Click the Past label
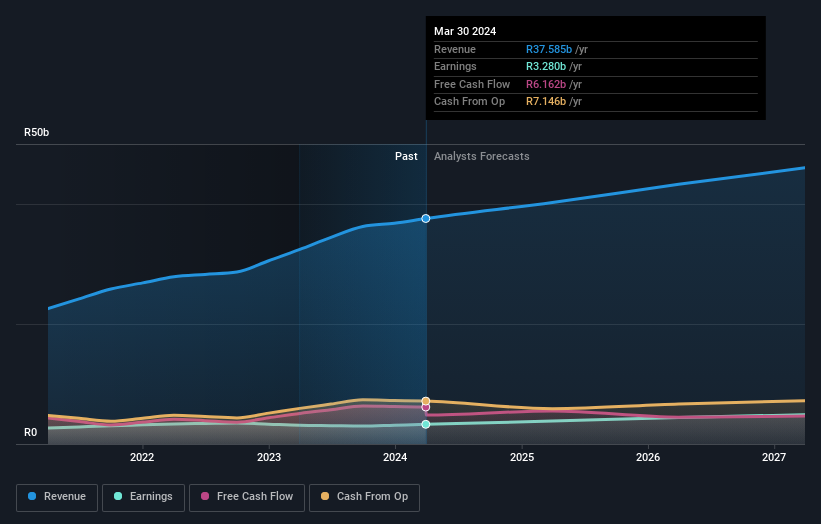The height and width of the screenshot is (524, 821). tap(406, 156)
